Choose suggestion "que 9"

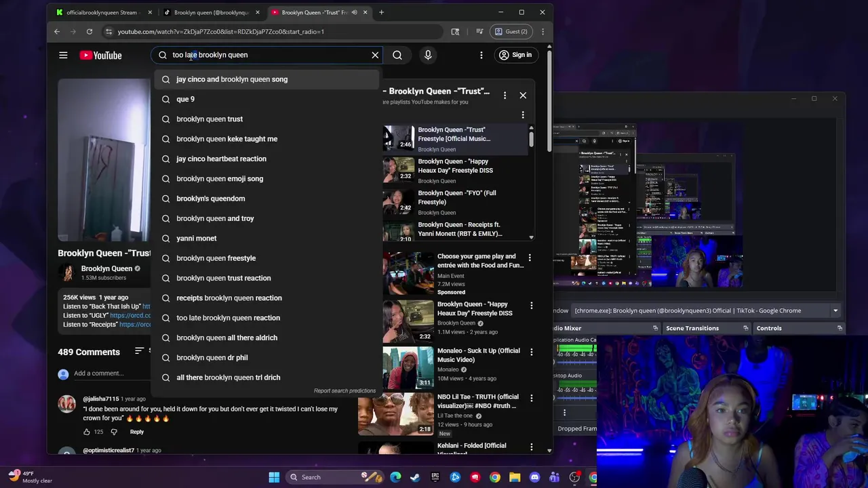266,99
